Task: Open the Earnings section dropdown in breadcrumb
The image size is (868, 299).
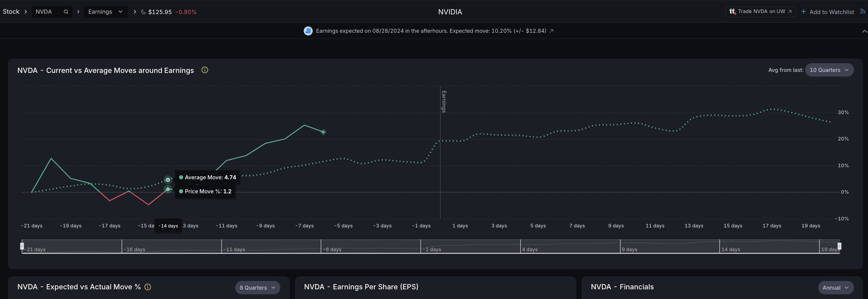Action: point(106,12)
